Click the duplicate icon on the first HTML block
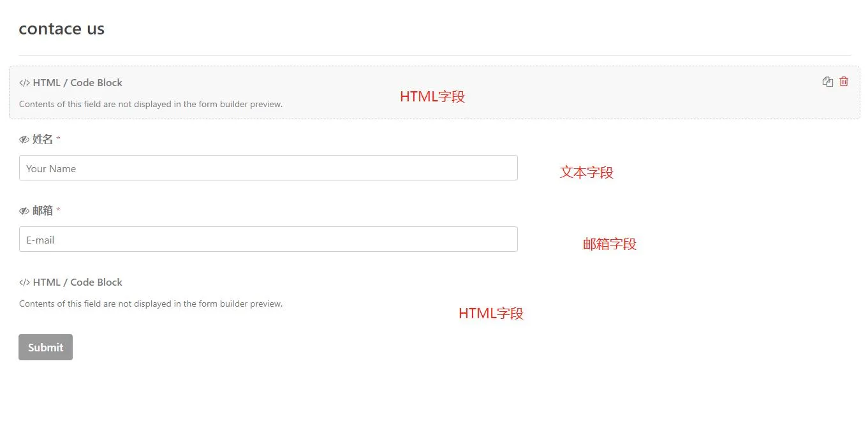 tap(828, 82)
